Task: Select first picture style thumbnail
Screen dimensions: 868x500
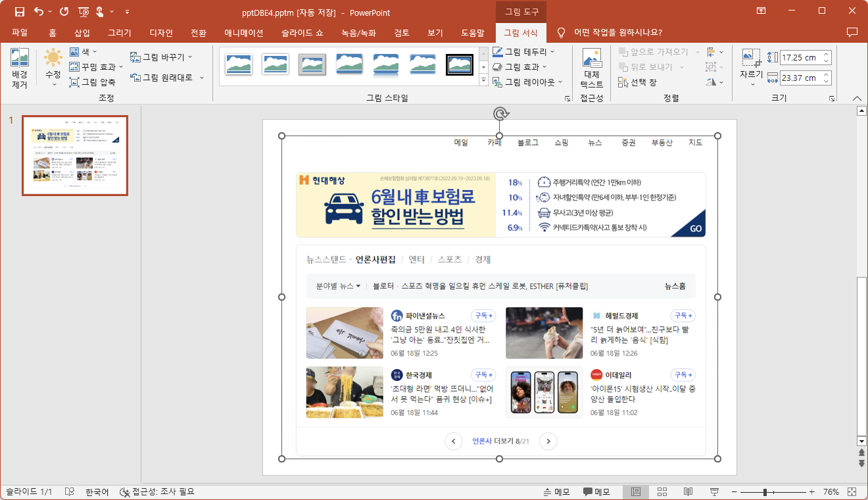Action: (239, 64)
